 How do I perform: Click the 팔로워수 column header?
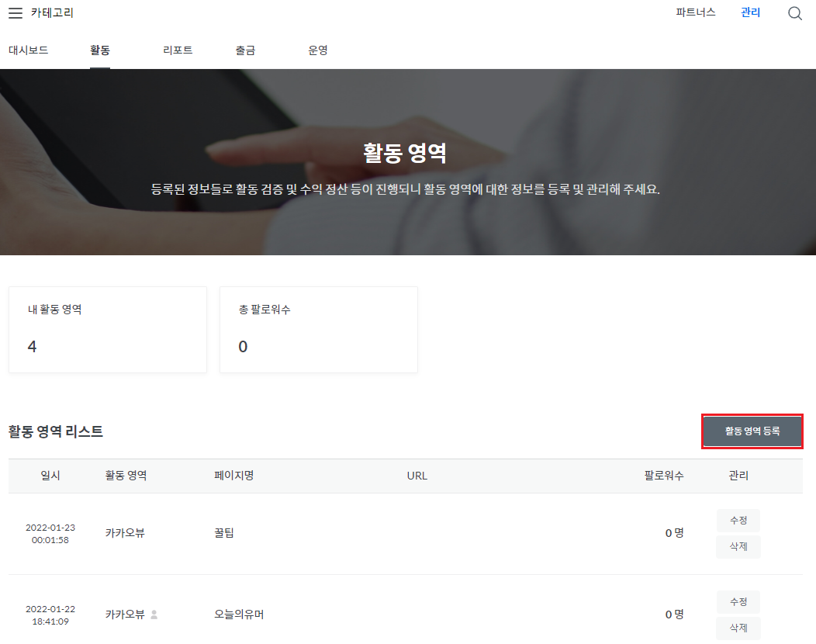pyautogui.click(x=663, y=476)
